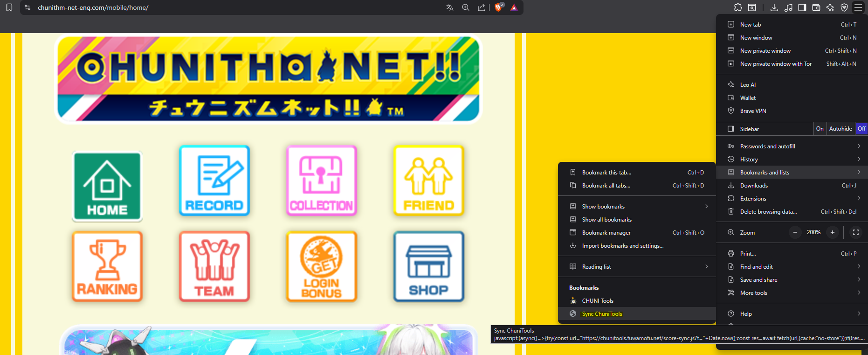The height and width of the screenshot is (355, 868).
Task: Set Sidebar to Off
Action: (861, 129)
